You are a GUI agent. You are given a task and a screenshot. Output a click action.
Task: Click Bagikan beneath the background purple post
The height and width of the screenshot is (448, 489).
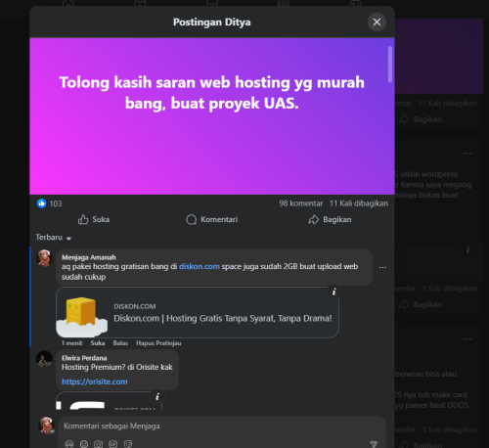click(x=421, y=119)
